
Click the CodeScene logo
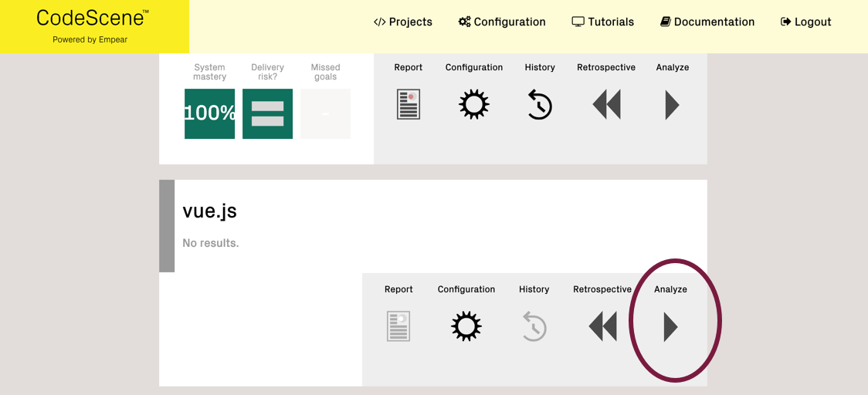[x=93, y=19]
